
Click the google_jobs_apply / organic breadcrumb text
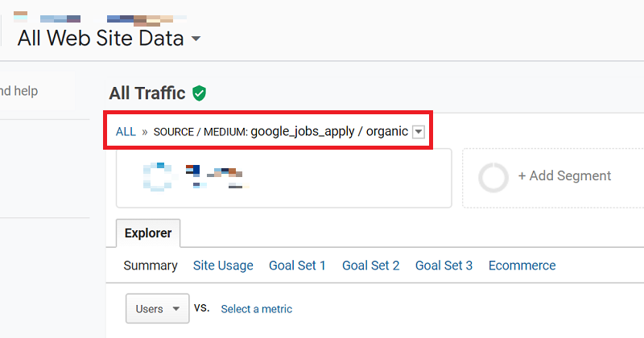329,132
